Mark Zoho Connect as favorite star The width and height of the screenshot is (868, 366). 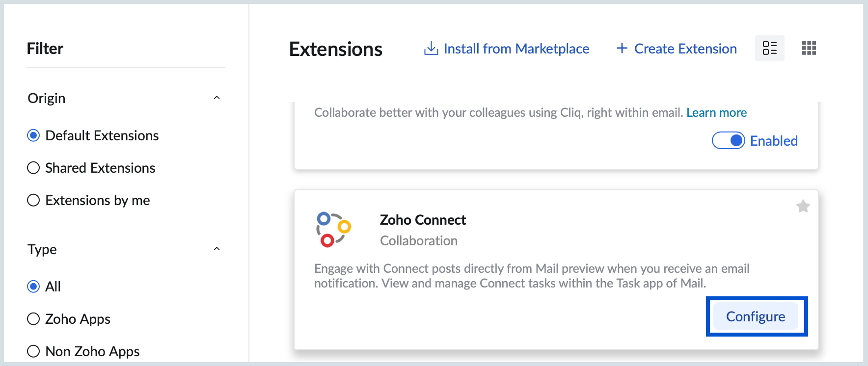[803, 207]
